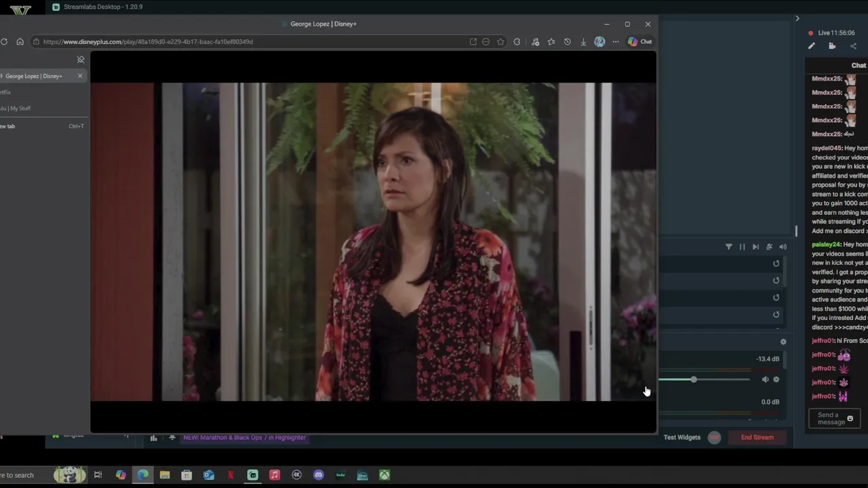Open the Edge profile avatar
868x488 pixels.
click(x=599, y=41)
